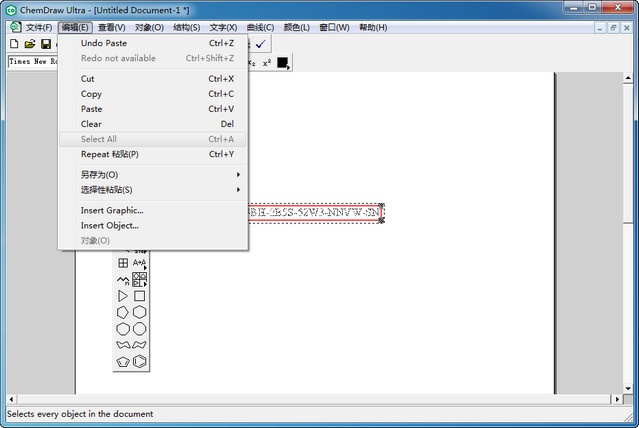Open the black text color swatch
This screenshot has height=428, width=639.
(283, 63)
